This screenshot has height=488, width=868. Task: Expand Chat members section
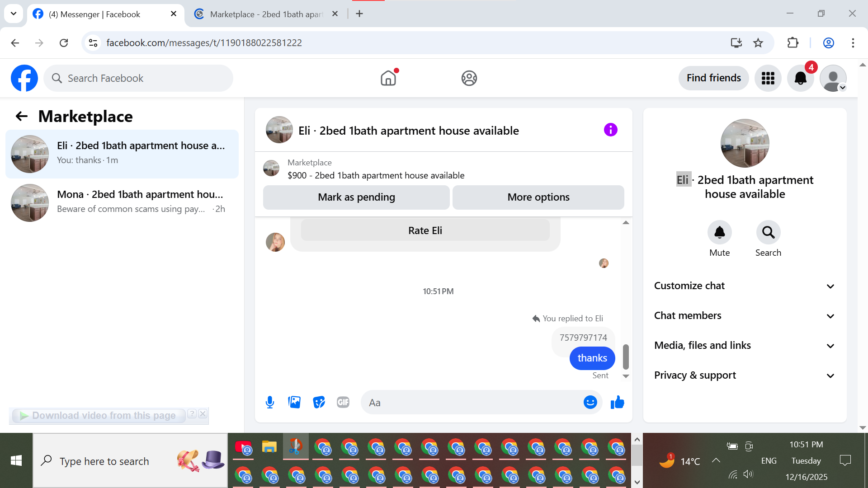(x=745, y=316)
